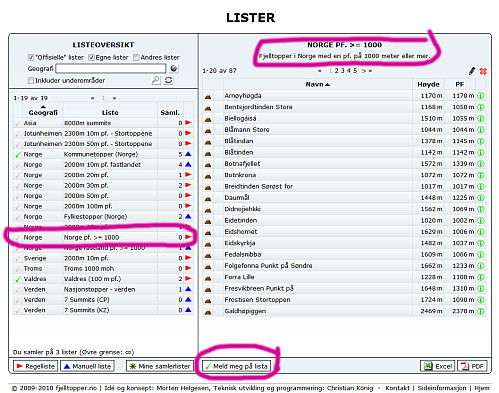Click blue triangle in 7 Summits (KZ) row
499x393 pixels.
pyautogui.click(x=188, y=310)
